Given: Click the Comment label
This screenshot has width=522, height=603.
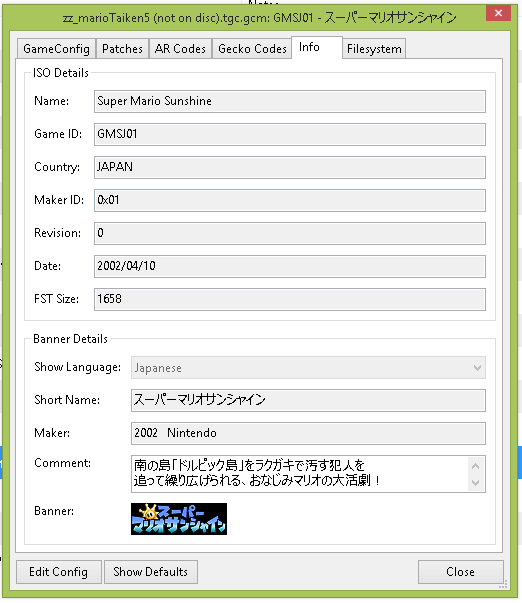Looking at the screenshot, I should (x=63, y=463).
